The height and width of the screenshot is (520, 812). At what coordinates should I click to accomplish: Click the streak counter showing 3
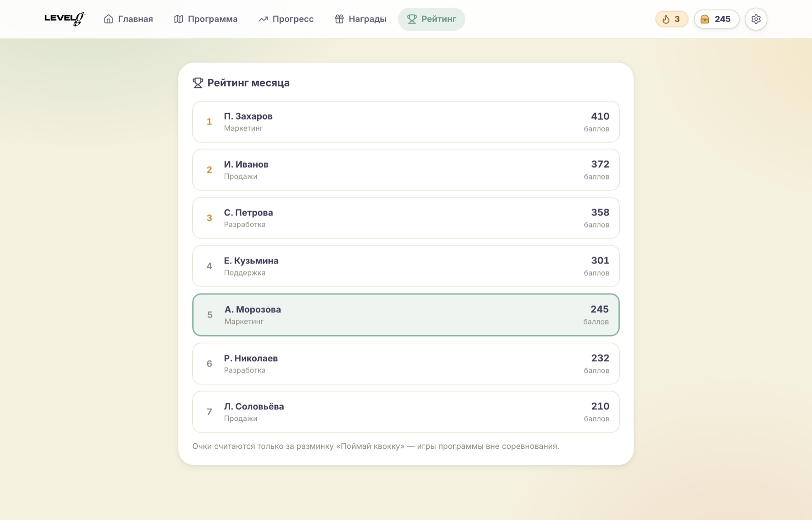[672, 19]
